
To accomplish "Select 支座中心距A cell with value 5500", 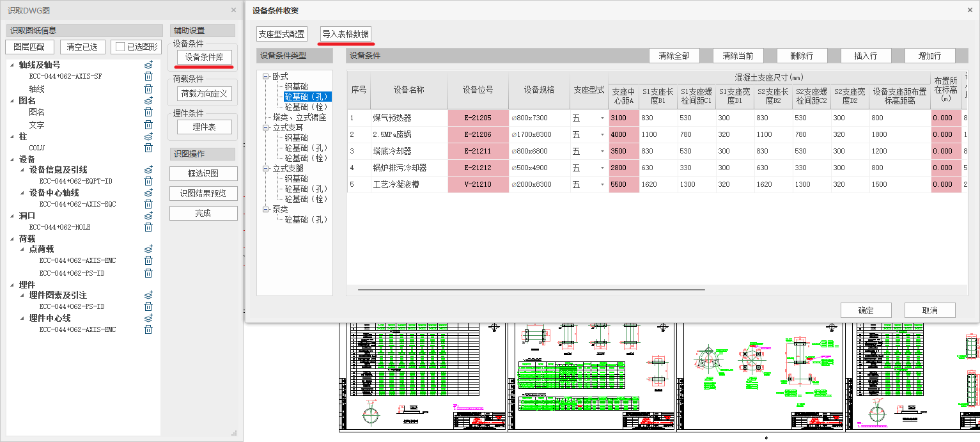I will [x=623, y=184].
